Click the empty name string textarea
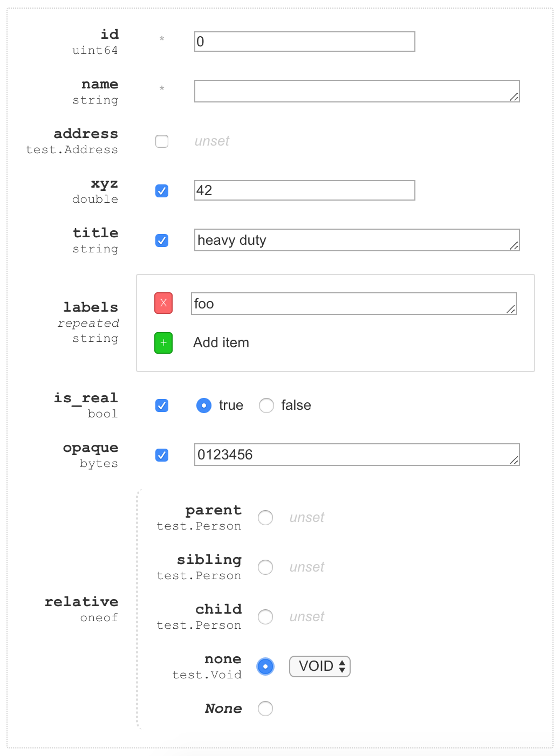This screenshot has width=560, height=756. (356, 91)
